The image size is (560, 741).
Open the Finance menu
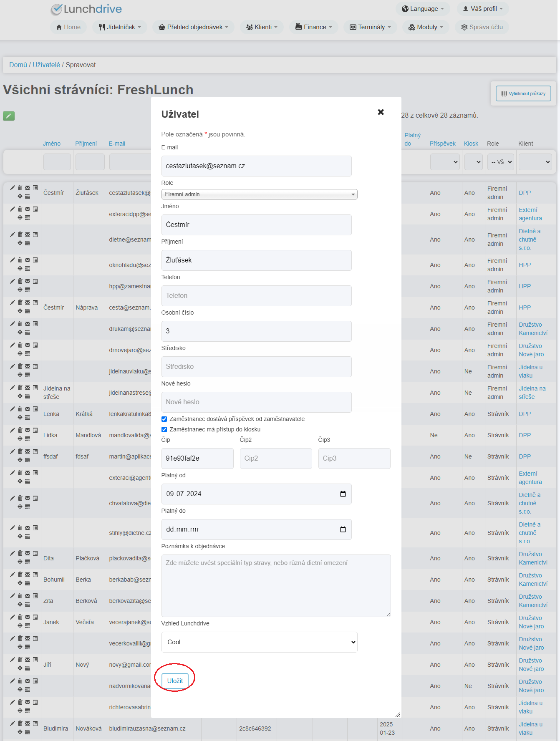point(313,27)
